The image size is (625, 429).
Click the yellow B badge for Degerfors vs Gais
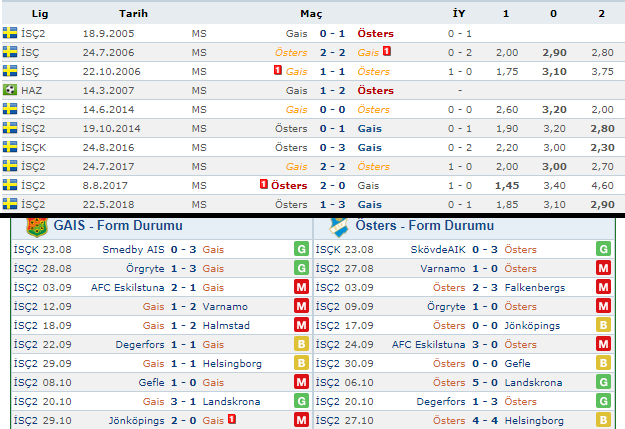301,344
